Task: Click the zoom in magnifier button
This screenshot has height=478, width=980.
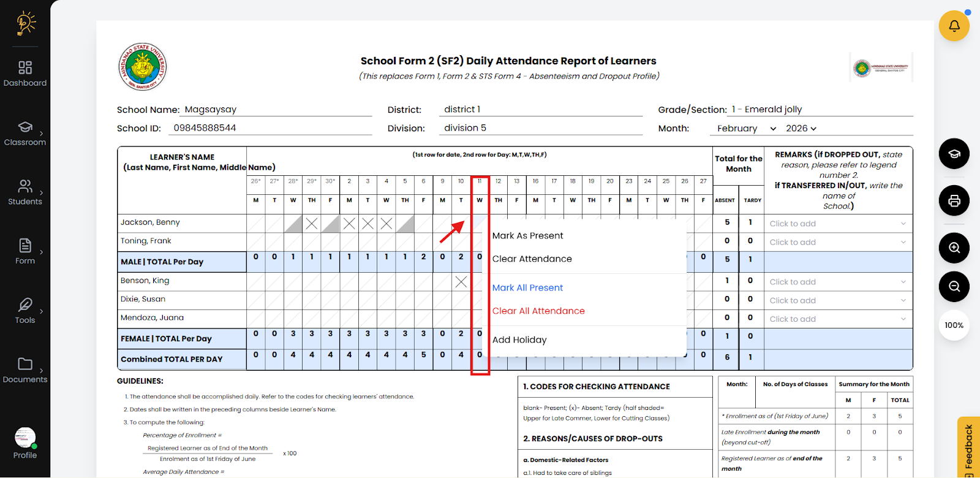Action: point(954,248)
